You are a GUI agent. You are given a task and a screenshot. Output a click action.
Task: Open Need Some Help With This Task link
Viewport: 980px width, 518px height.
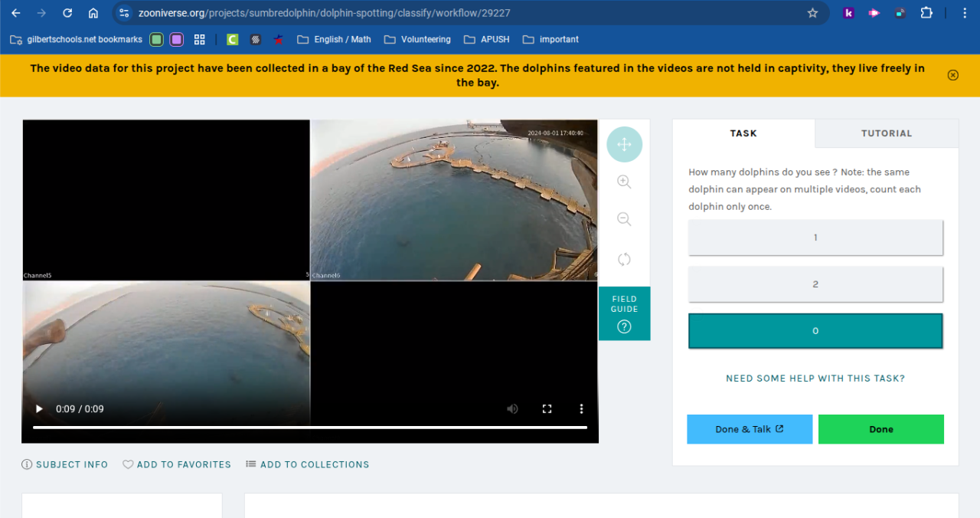click(815, 379)
